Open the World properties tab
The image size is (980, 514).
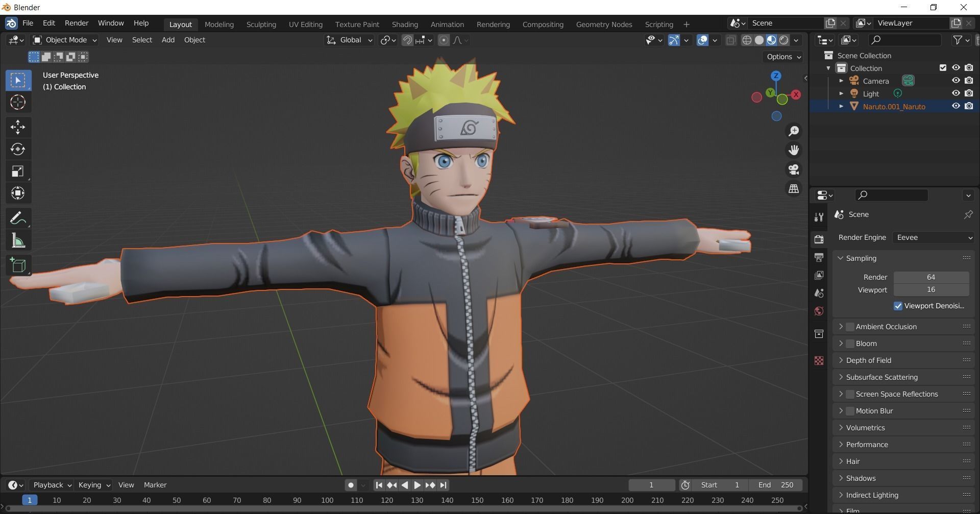pyautogui.click(x=819, y=311)
